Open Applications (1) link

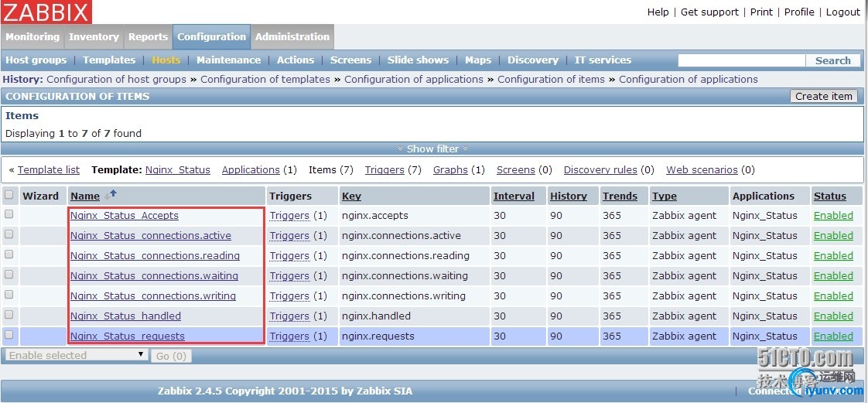tap(251, 170)
